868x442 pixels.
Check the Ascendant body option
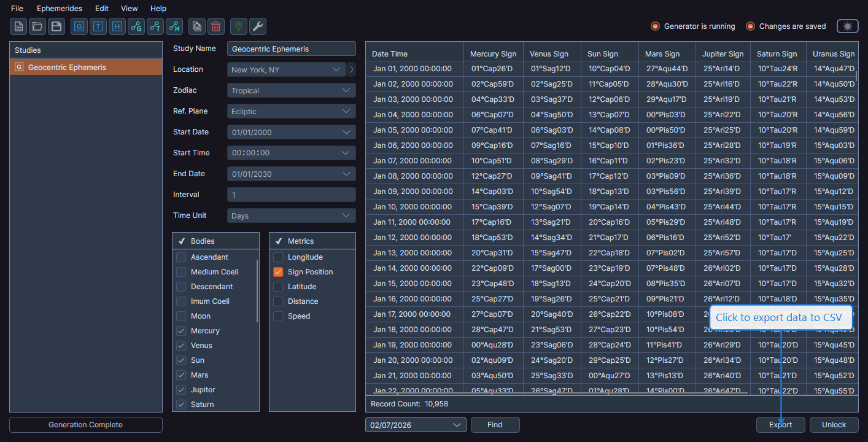point(181,257)
